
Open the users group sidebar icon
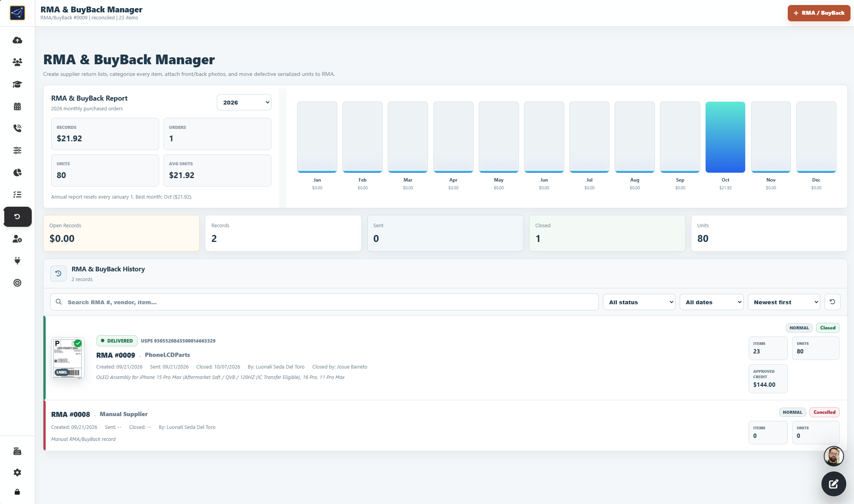[x=17, y=62]
